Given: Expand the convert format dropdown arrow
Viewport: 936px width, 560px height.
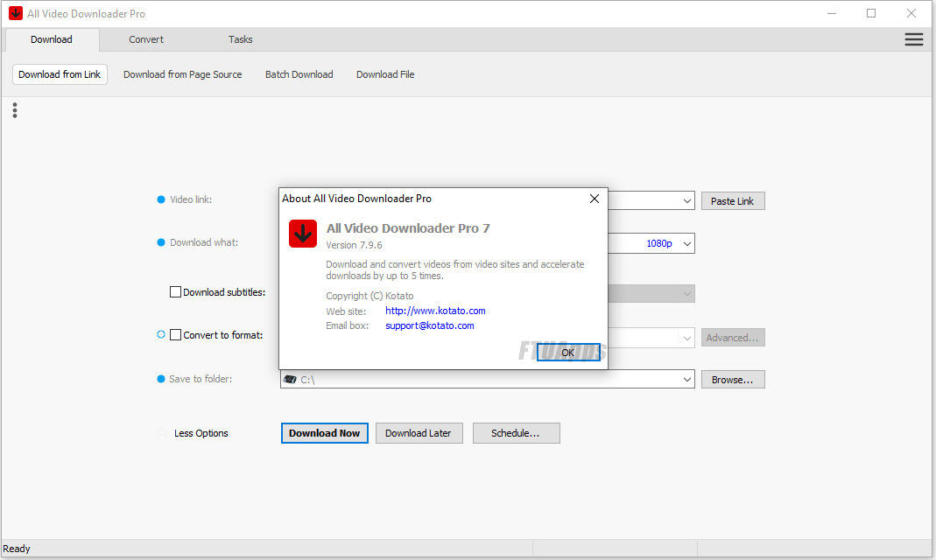Looking at the screenshot, I should (687, 338).
